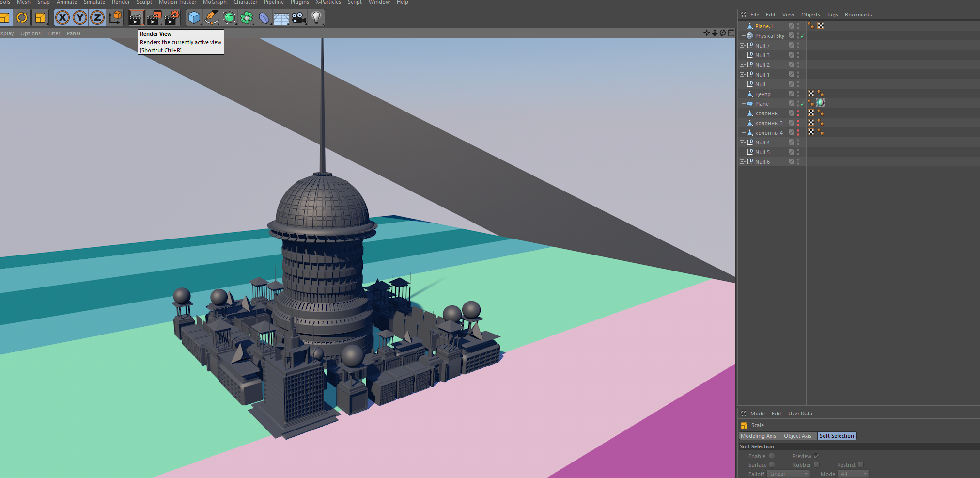
Task: Open the Sculpt menu
Action: point(144,2)
